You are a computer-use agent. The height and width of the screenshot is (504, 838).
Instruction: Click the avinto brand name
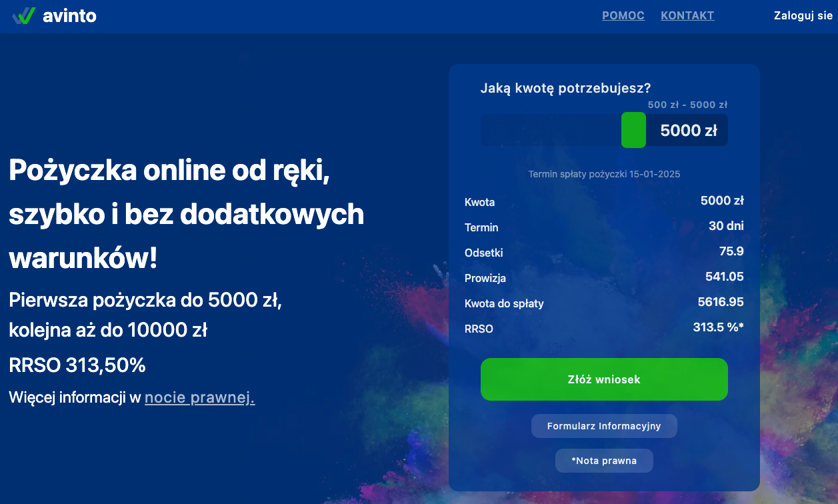point(69,15)
